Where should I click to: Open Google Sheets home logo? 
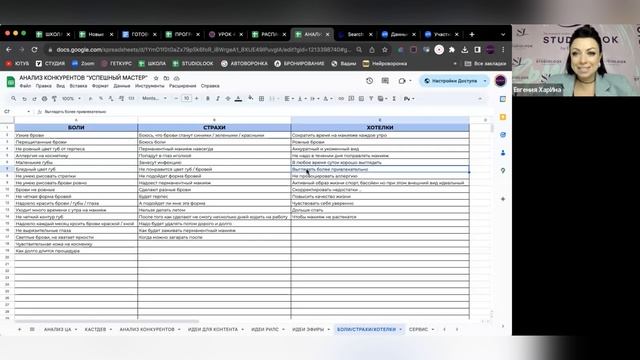(11, 82)
